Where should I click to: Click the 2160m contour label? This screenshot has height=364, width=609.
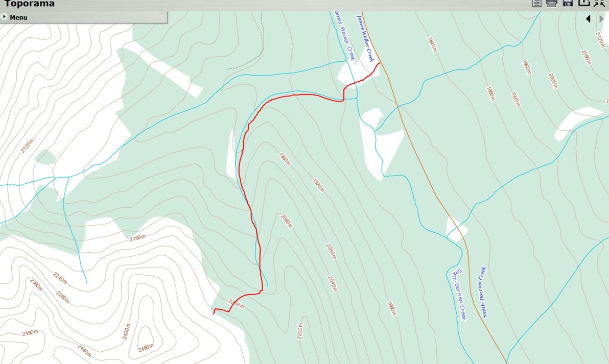(x=137, y=238)
